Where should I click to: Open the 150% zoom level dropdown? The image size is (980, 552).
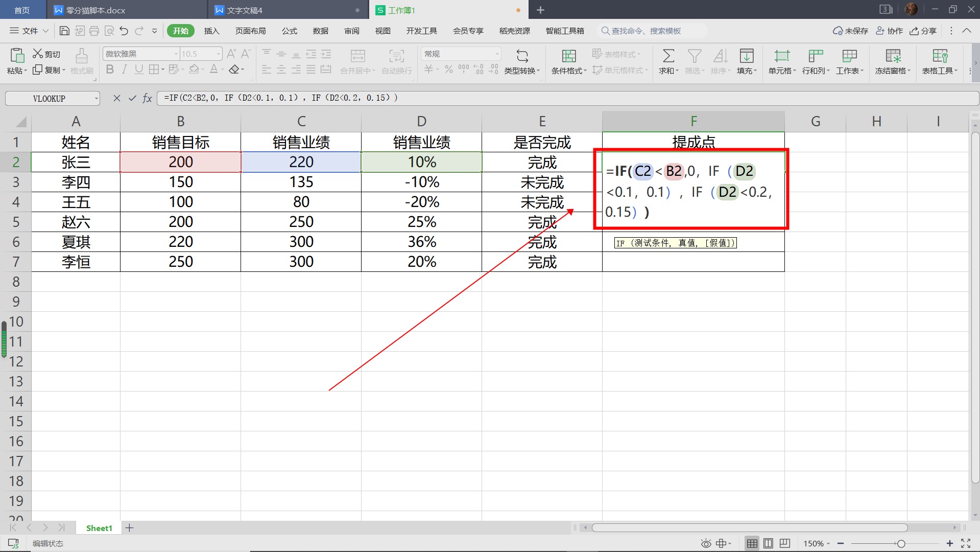tap(817, 543)
